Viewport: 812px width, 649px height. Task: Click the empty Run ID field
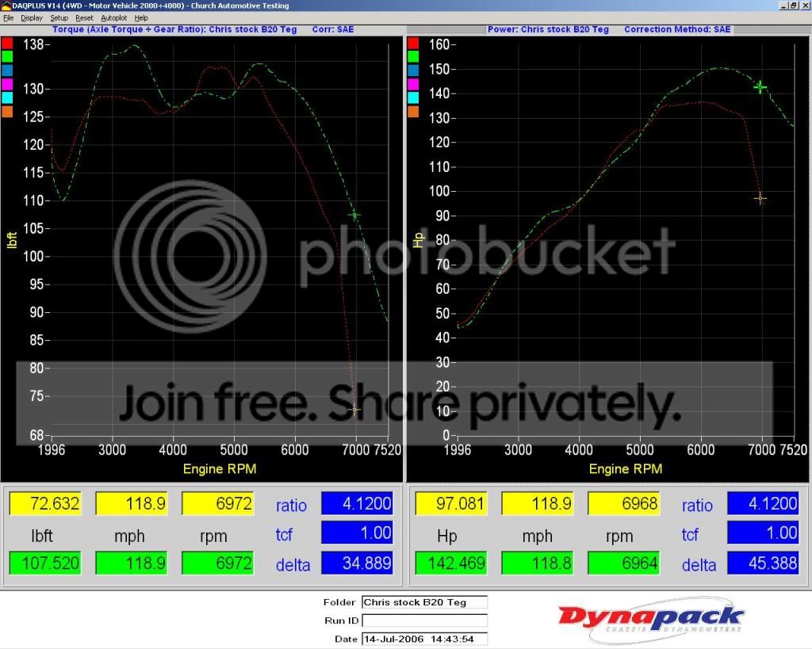424,620
